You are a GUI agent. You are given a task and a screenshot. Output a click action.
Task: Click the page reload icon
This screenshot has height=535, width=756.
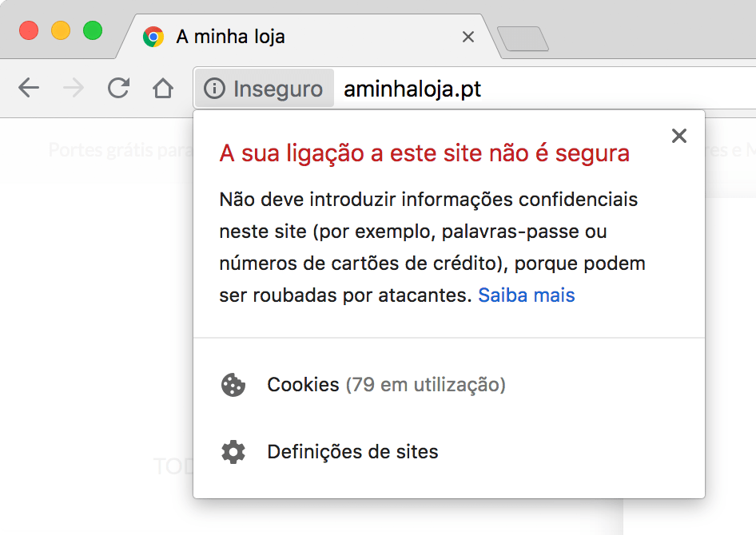[x=118, y=88]
